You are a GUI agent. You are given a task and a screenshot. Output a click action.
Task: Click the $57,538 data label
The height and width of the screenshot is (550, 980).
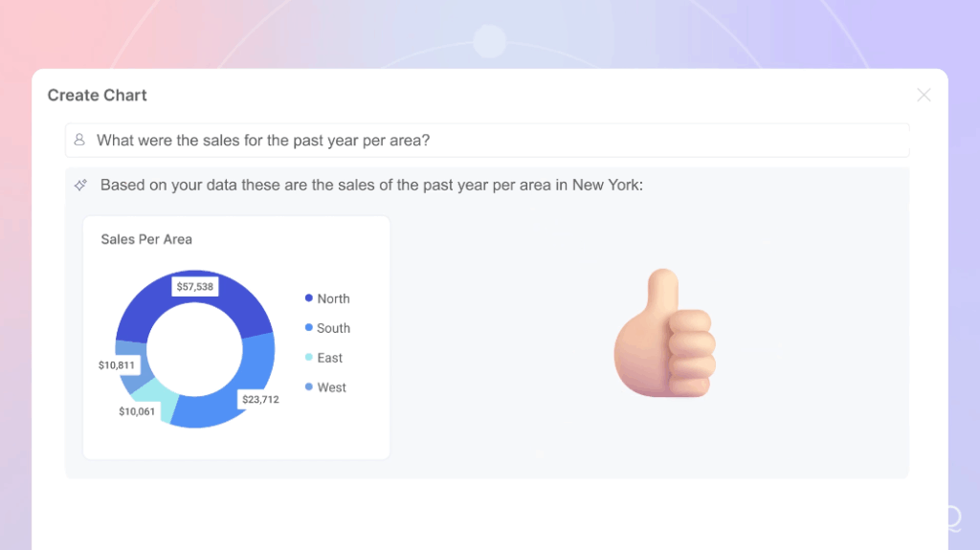[x=194, y=286]
